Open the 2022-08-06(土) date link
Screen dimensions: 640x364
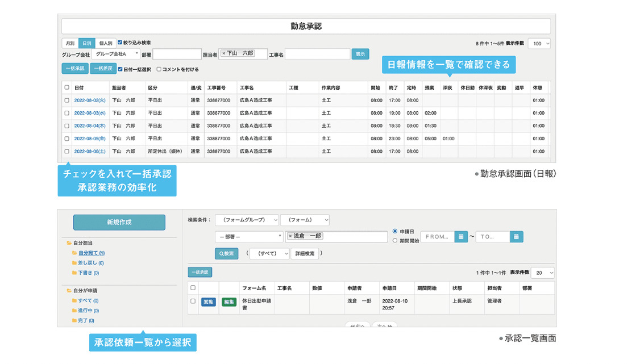tap(90, 151)
